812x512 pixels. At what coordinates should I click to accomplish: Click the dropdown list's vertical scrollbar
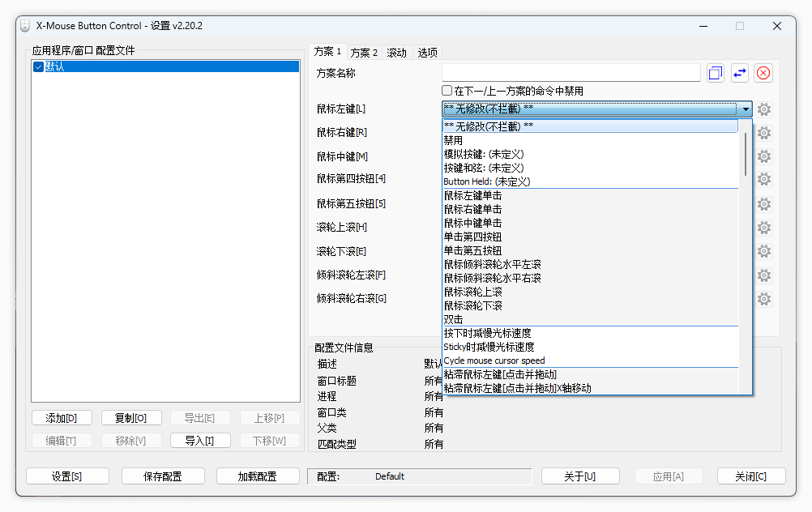click(746, 154)
